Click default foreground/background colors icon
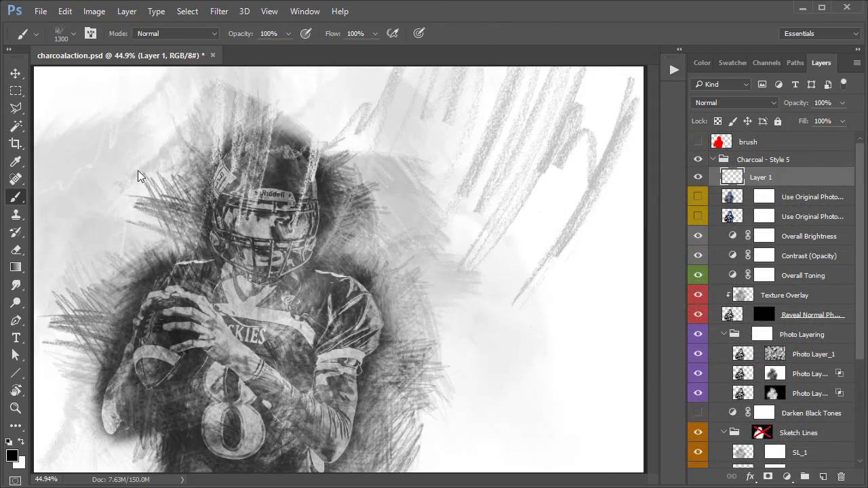 coord(9,441)
